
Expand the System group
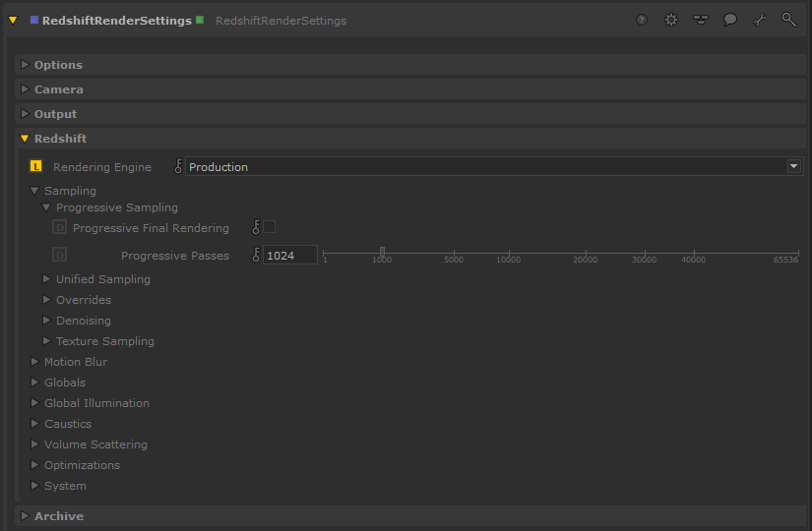click(34, 486)
